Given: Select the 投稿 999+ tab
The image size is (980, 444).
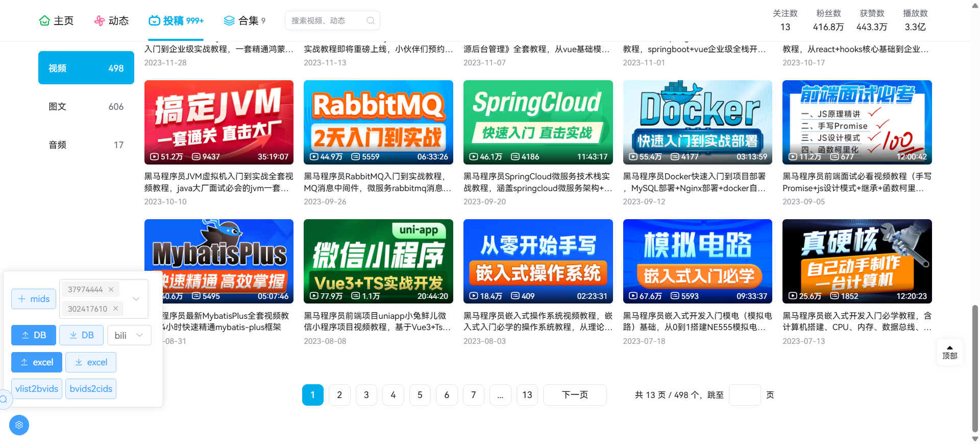Looking at the screenshot, I should tap(176, 20).
